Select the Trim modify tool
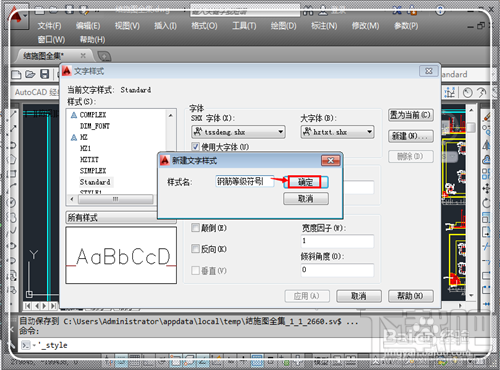This screenshot has width=500, height=370. pos(486,246)
